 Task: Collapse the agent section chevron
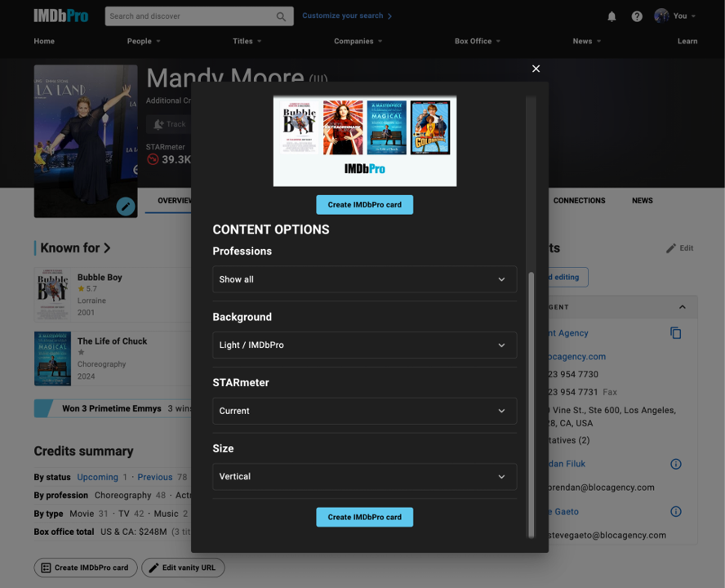pos(682,307)
